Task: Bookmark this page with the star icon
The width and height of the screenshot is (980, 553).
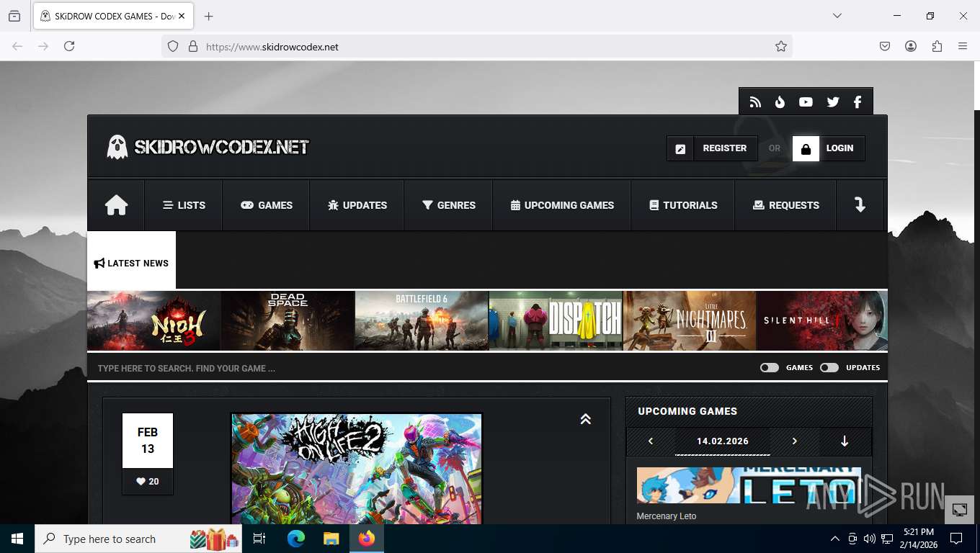Action: [x=781, y=46]
